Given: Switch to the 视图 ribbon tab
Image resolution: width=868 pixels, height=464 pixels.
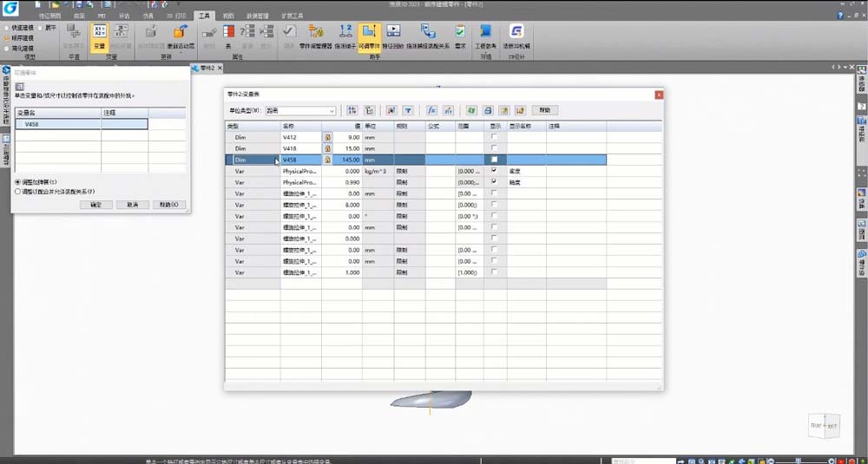Looking at the screenshot, I should click(228, 16).
